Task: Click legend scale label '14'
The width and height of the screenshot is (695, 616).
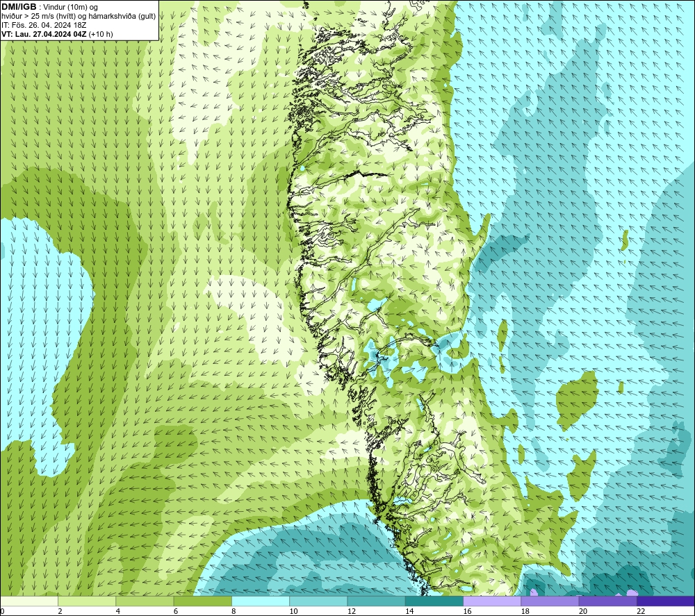Action: (x=409, y=612)
